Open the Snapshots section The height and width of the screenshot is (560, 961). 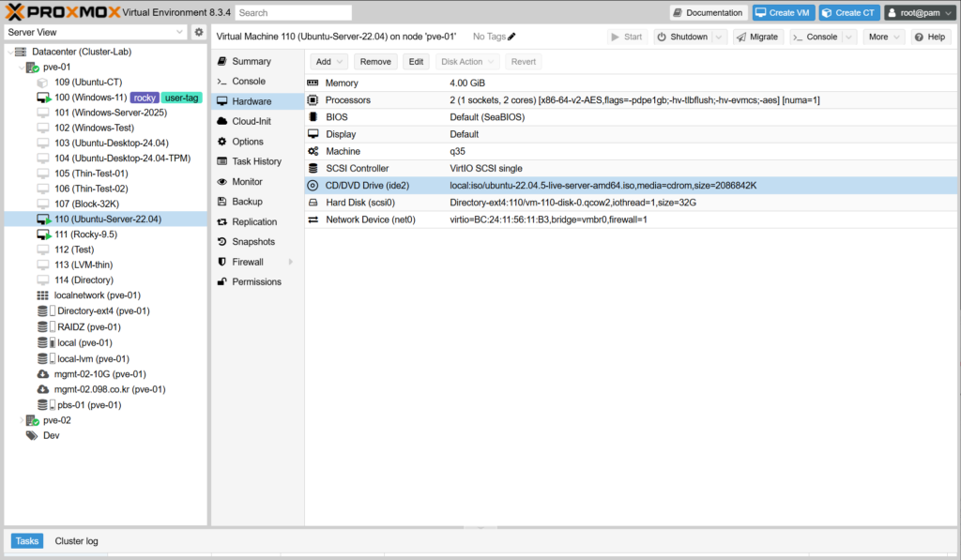click(253, 242)
